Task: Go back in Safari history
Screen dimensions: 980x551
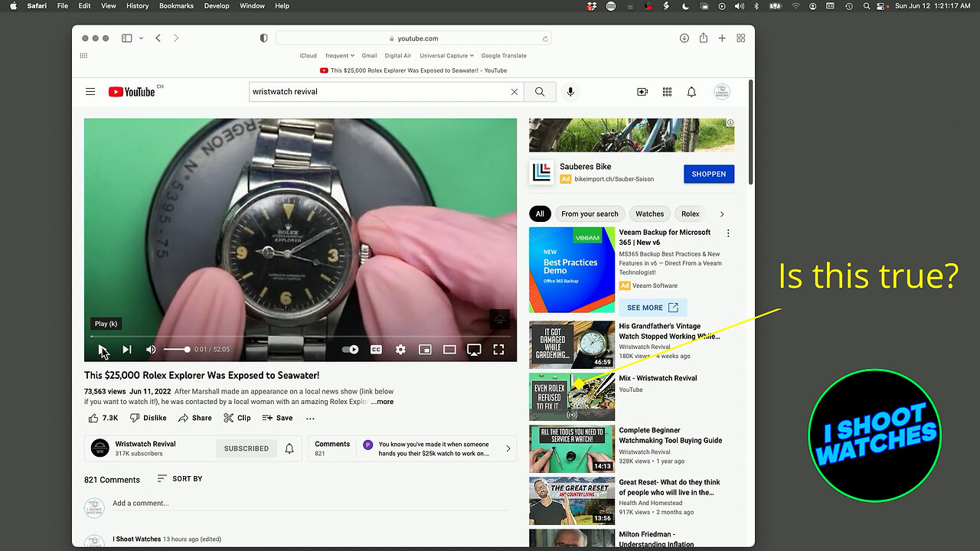Action: 158,38
